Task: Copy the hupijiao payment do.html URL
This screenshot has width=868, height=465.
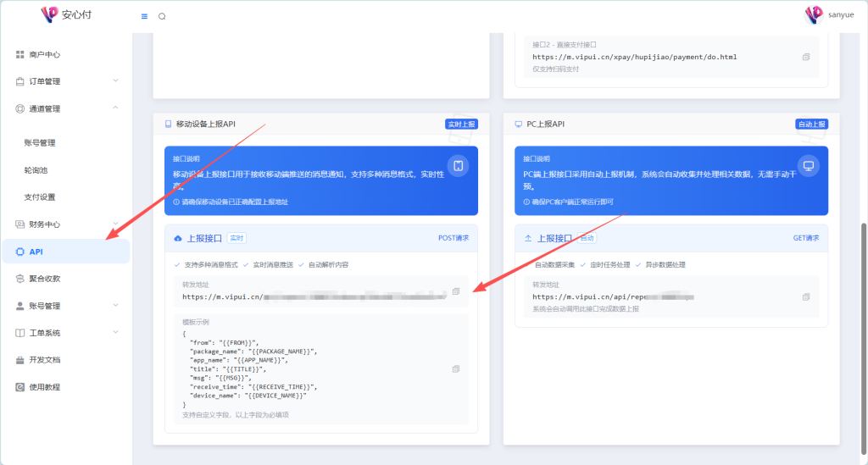Action: pos(806,57)
